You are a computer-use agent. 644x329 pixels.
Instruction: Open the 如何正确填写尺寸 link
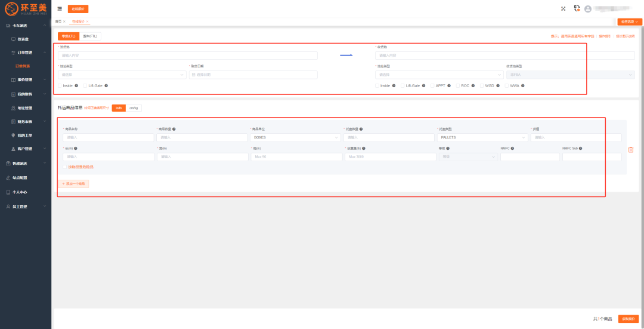pyautogui.click(x=97, y=107)
